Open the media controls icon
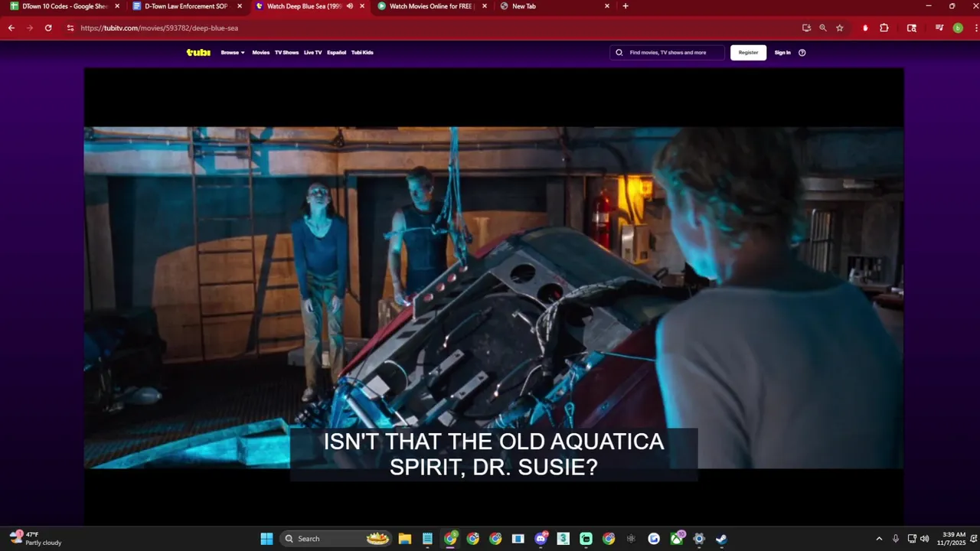 [x=939, y=28]
